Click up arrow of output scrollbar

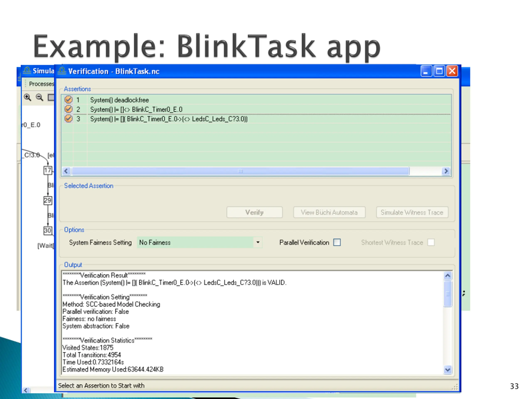[x=448, y=276]
